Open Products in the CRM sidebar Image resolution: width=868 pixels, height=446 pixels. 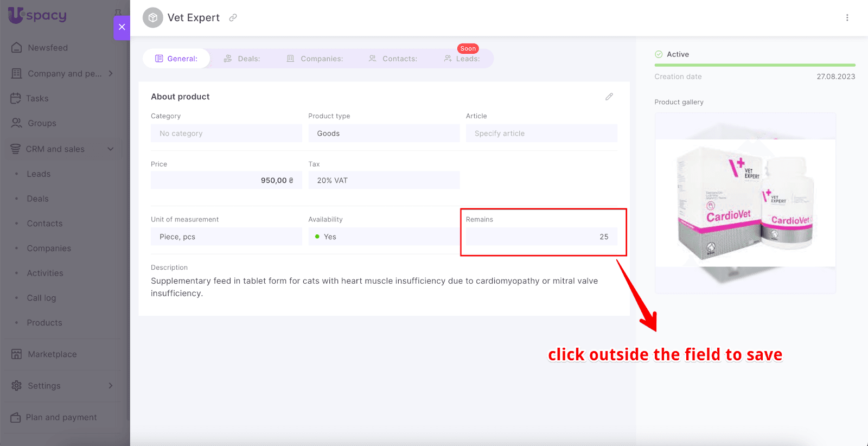44,323
